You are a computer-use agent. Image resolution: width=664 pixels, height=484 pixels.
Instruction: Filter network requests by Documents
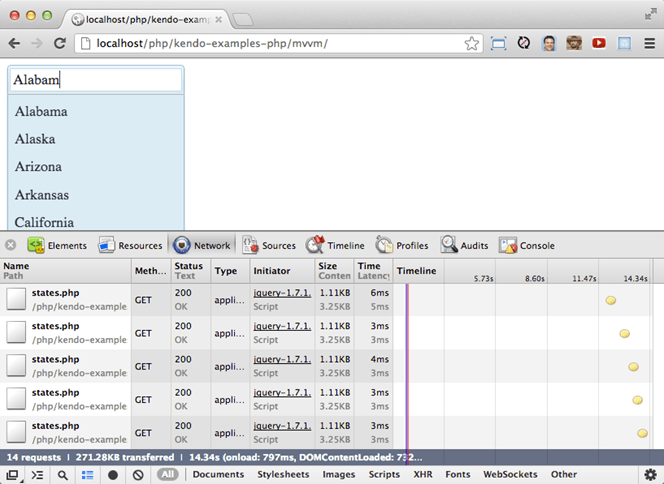[219, 475]
